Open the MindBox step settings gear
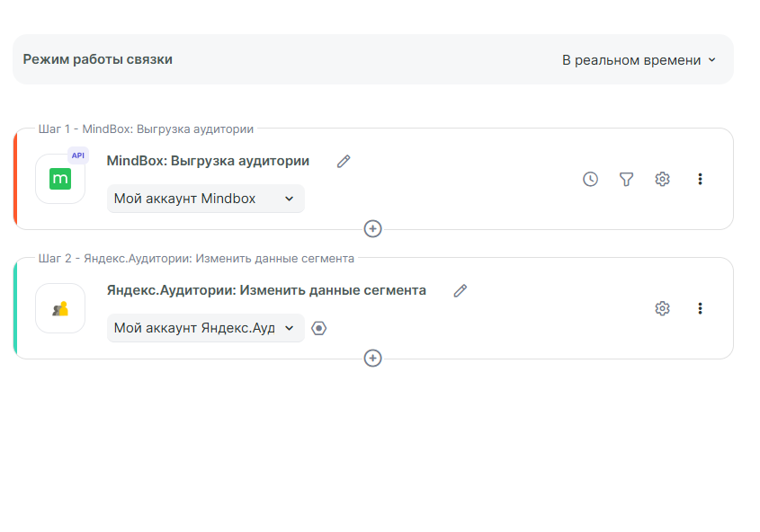The image size is (760, 532). click(x=662, y=179)
